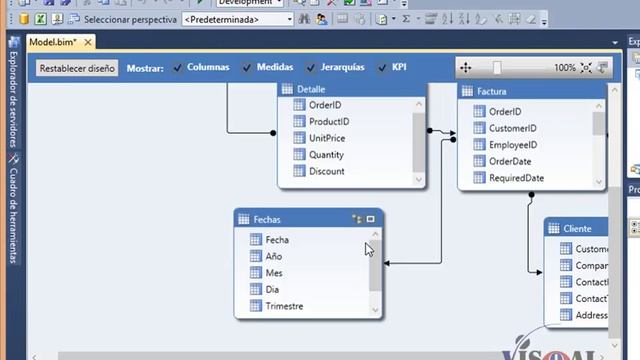Toggle the KPI checkbox
The width and height of the screenshot is (640, 360).
[382, 68]
